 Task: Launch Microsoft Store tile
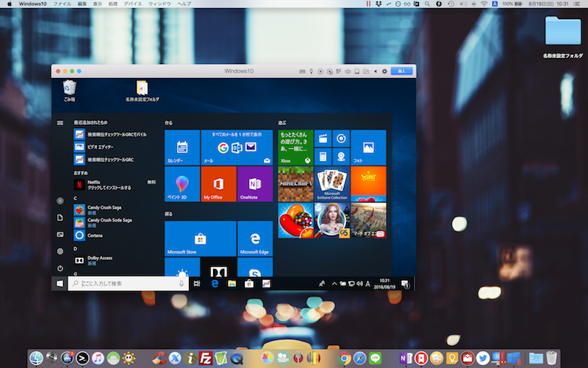[x=200, y=238]
